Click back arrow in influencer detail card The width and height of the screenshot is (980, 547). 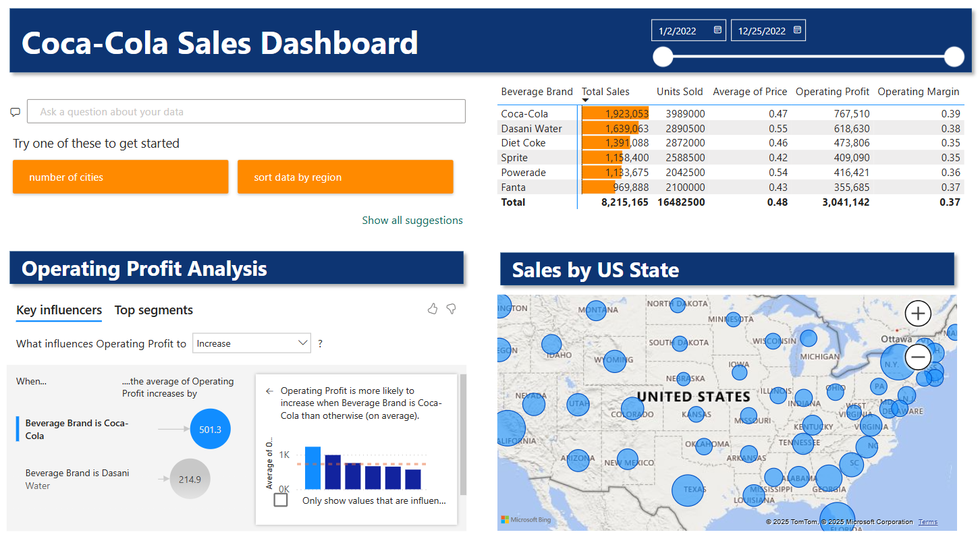269,391
